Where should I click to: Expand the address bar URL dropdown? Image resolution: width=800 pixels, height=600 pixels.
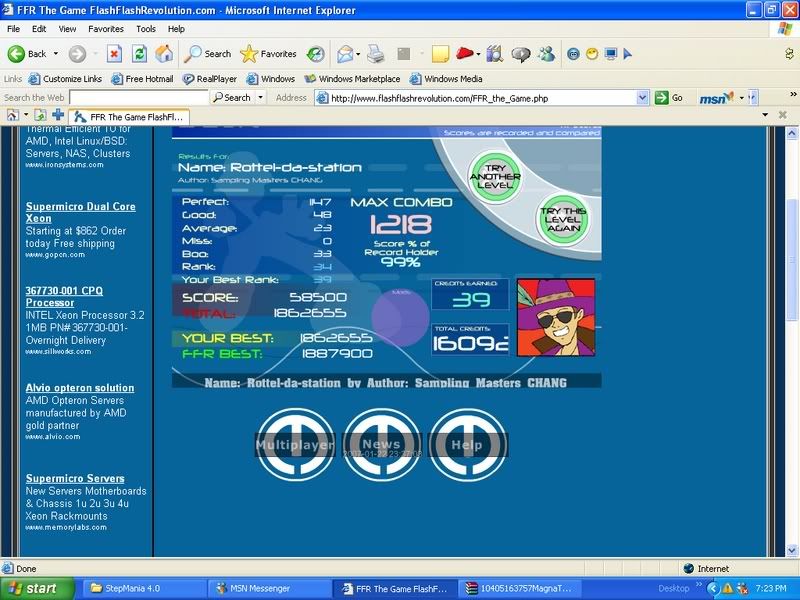(x=642, y=97)
